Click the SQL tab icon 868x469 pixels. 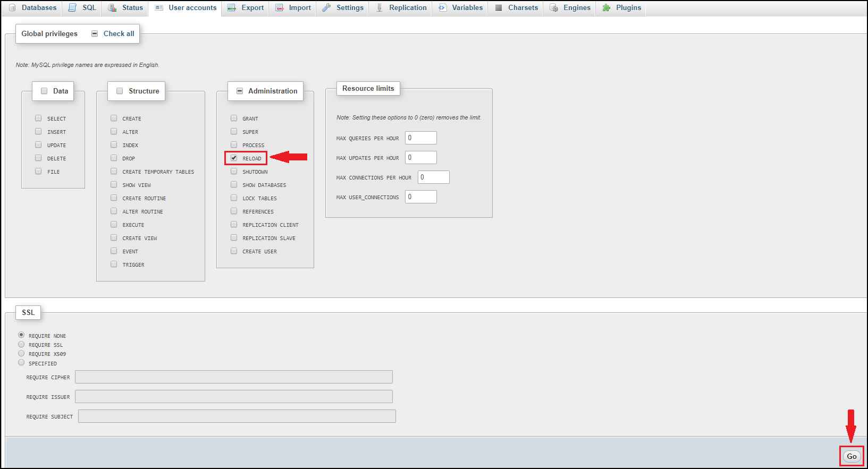click(x=72, y=8)
